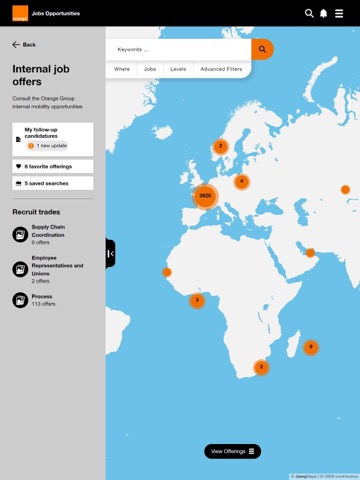Open the Where filter
The width and height of the screenshot is (360, 480).
coord(122,69)
